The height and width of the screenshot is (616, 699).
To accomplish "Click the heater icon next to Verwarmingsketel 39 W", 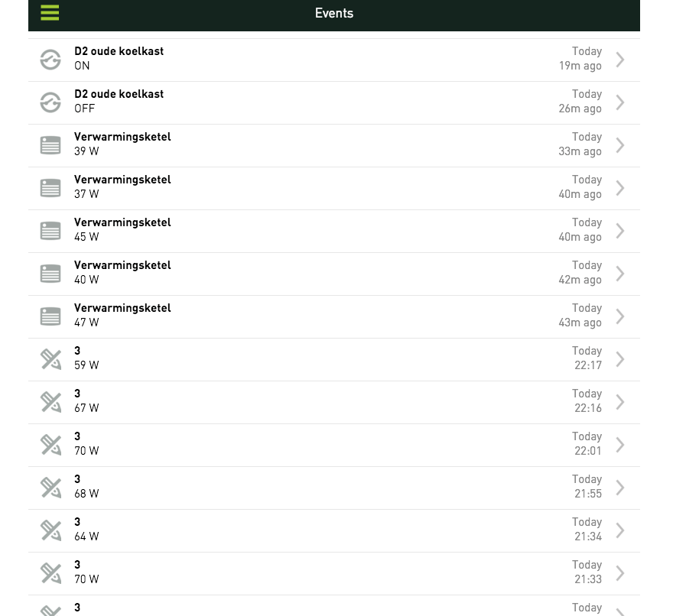I will 50,145.
